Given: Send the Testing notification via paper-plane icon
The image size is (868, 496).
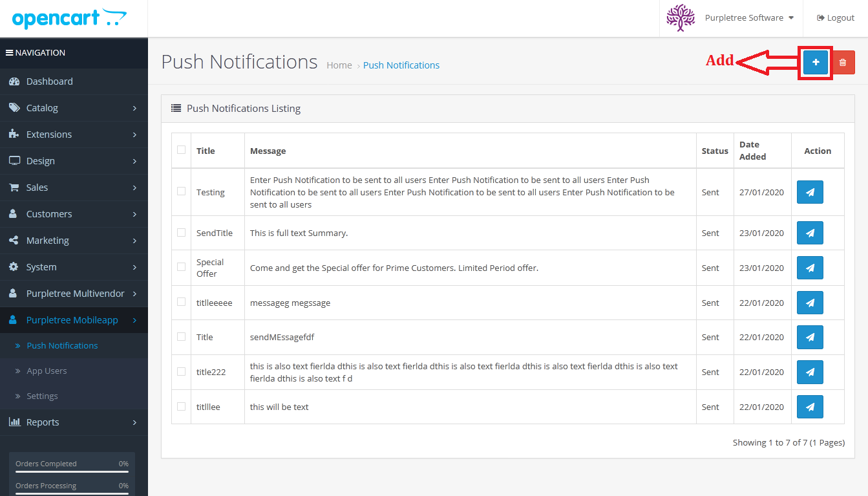Looking at the screenshot, I should [810, 192].
